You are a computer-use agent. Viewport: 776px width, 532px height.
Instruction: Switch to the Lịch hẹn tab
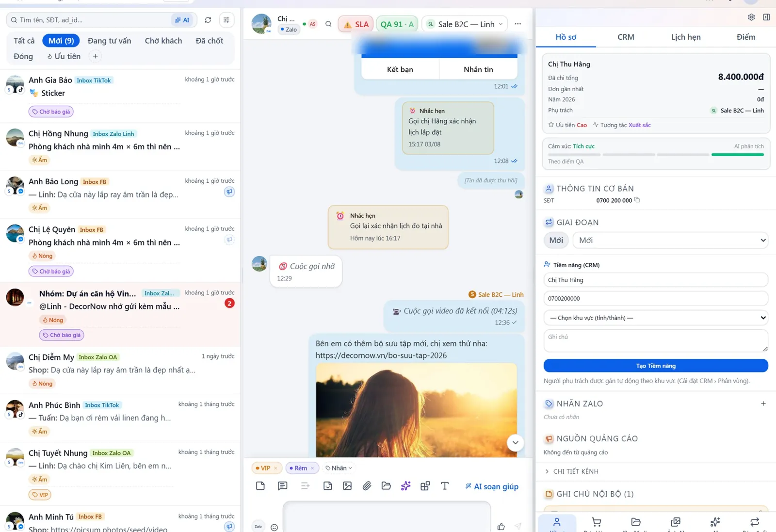686,37
